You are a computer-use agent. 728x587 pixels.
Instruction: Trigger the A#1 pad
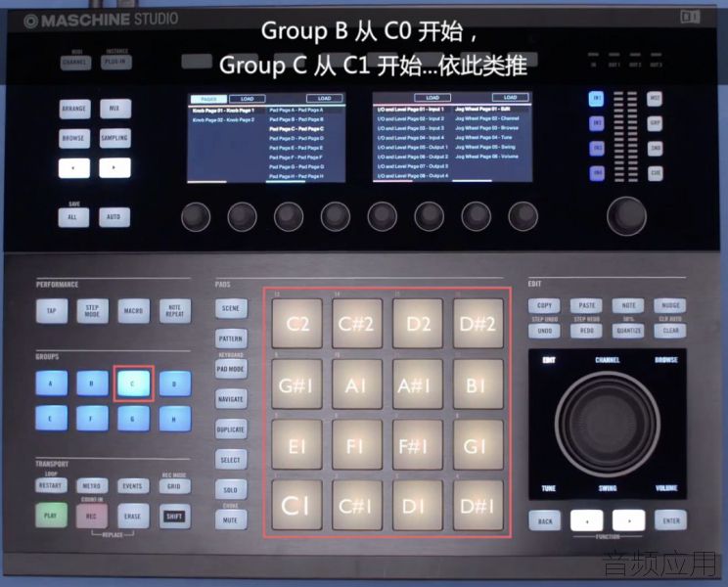click(418, 384)
